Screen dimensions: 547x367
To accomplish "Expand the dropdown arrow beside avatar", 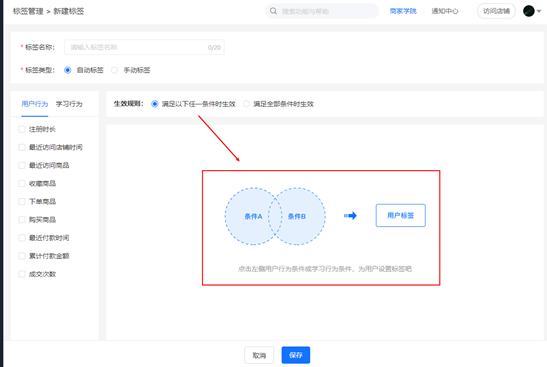I will click(539, 11).
